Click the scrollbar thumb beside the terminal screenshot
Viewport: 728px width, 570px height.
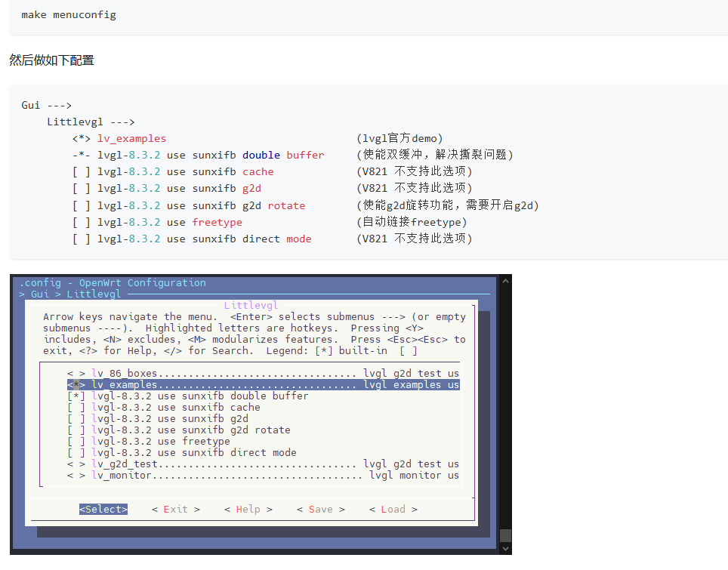coord(505,536)
